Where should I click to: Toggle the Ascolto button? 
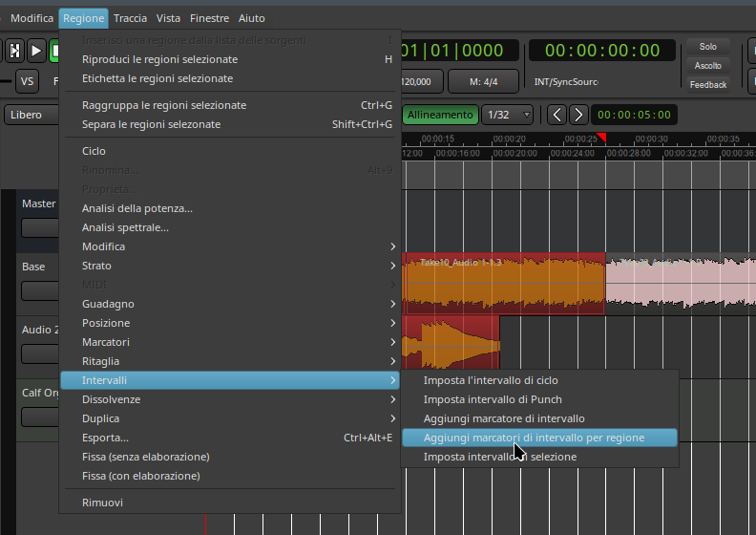point(707,66)
